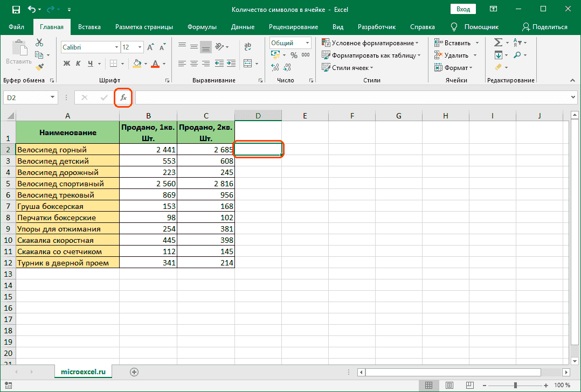The image size is (581, 392).
Task: Switch to the Вставка ribbon tab
Action: tap(89, 27)
